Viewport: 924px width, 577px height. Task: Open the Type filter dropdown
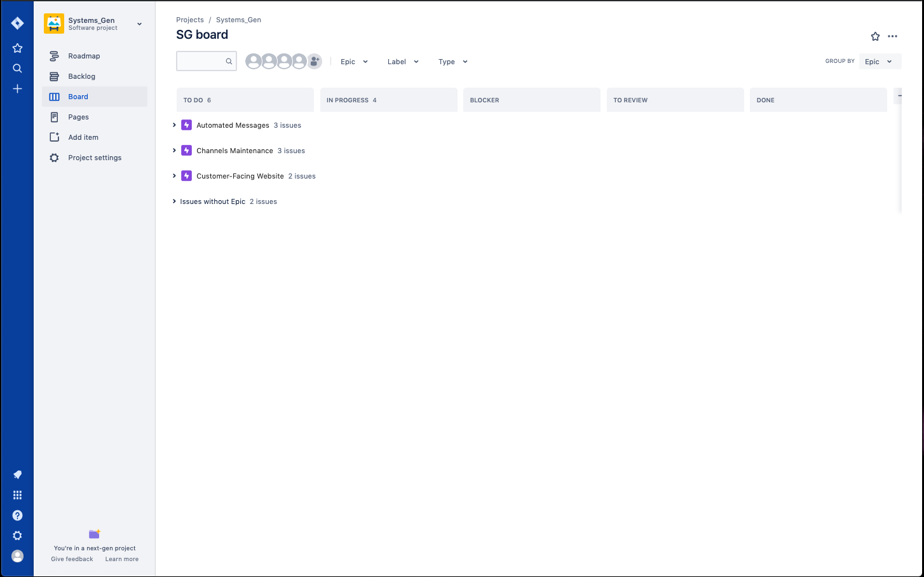pyautogui.click(x=453, y=62)
